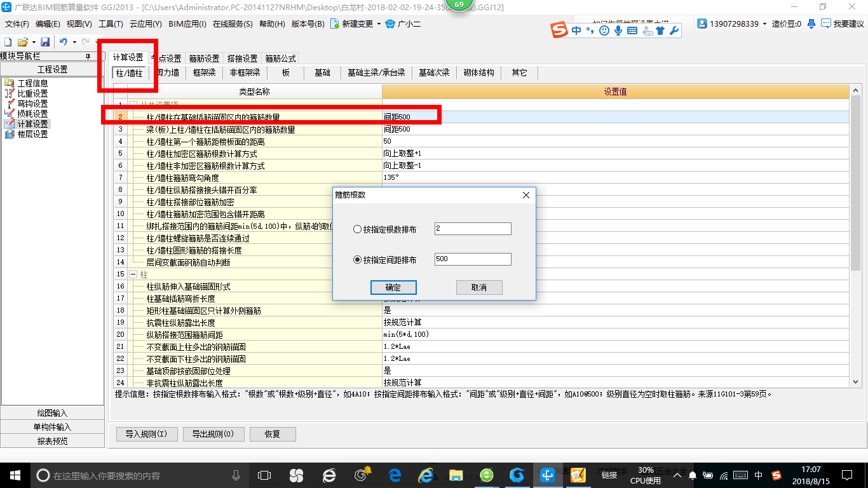Click the New file toolbar icon
Viewport: 868px width, 488px height.
8,42
